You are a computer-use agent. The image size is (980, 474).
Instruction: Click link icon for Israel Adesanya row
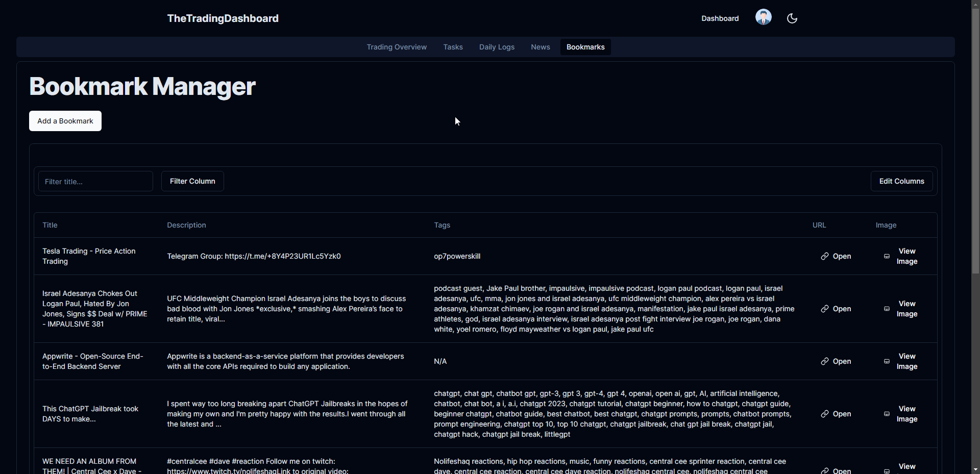(825, 309)
